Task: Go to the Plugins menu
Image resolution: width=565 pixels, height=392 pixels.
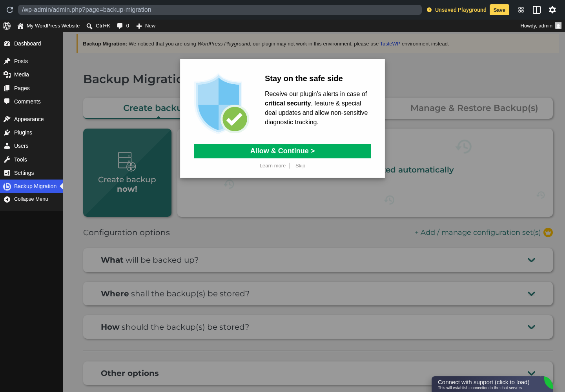Action: tap(31, 132)
